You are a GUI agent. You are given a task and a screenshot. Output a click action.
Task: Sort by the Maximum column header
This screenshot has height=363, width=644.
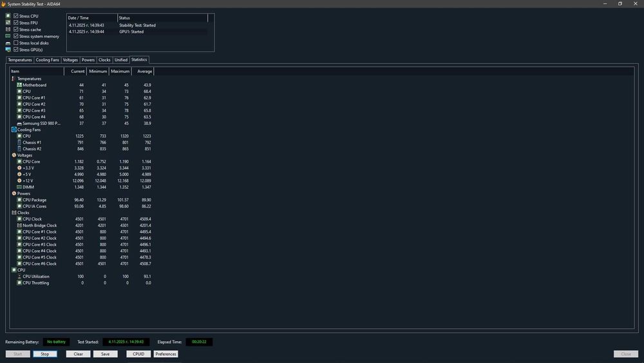120,71
